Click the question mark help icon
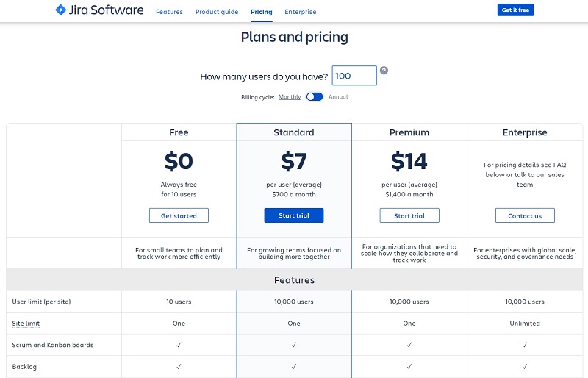 click(x=384, y=70)
